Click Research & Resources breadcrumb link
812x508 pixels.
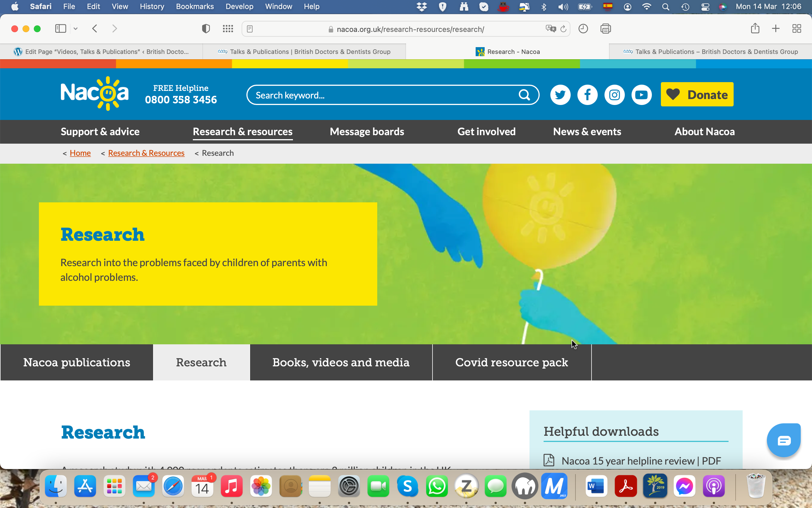click(146, 153)
